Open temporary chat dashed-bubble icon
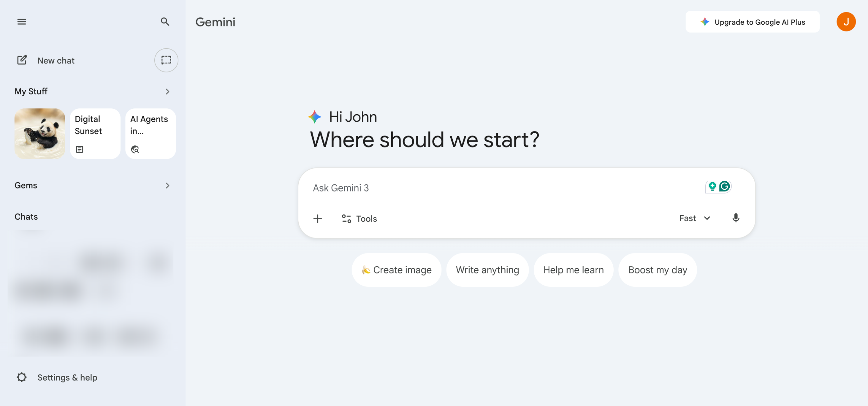This screenshot has width=868, height=406. [166, 60]
